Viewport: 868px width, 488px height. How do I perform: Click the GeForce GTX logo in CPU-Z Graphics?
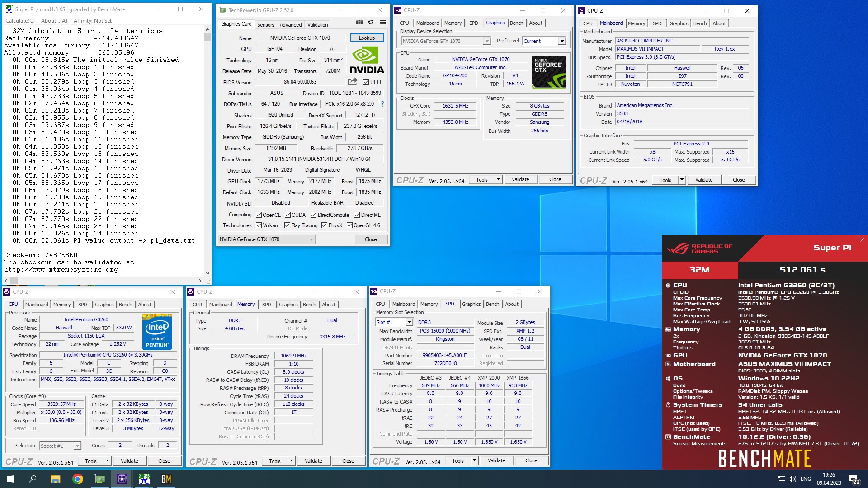click(x=548, y=72)
